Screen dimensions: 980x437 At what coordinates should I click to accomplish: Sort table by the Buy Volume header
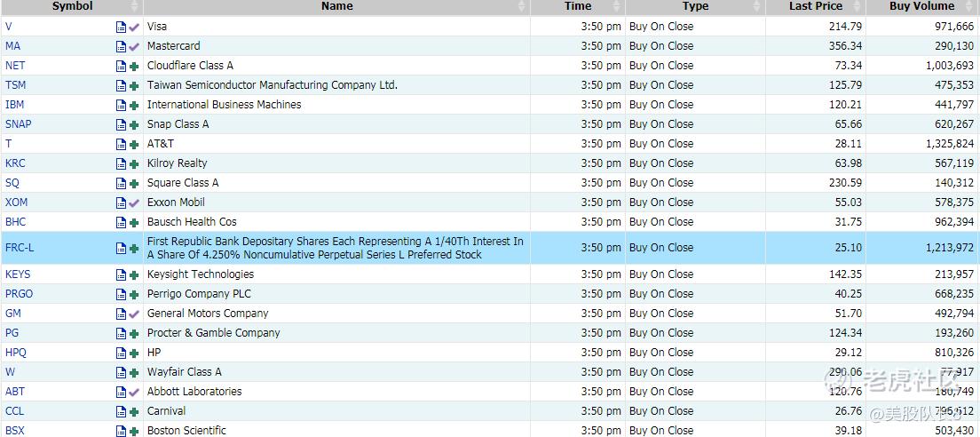tap(922, 6)
